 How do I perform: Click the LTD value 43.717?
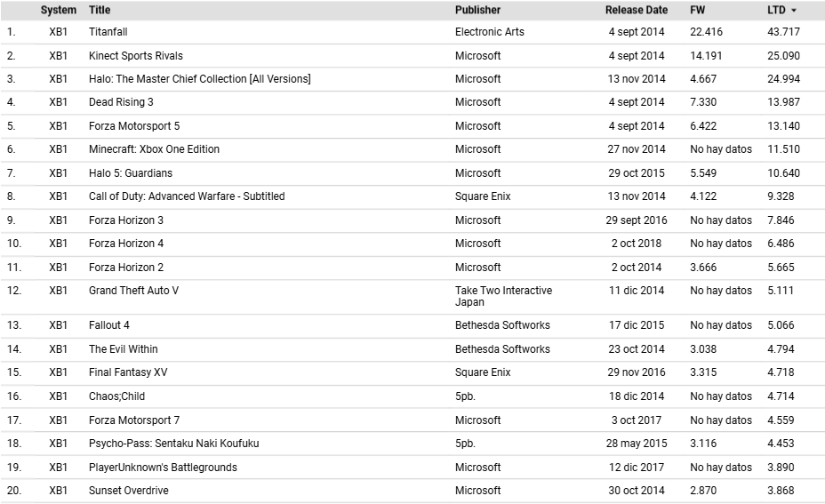783,32
